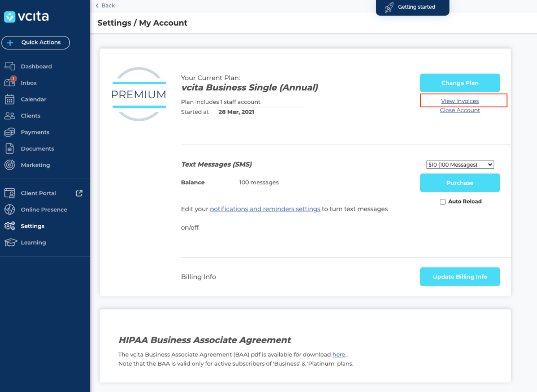The image size is (537, 392).
Task: Go to Inbox in the sidebar
Action: pos(29,83)
